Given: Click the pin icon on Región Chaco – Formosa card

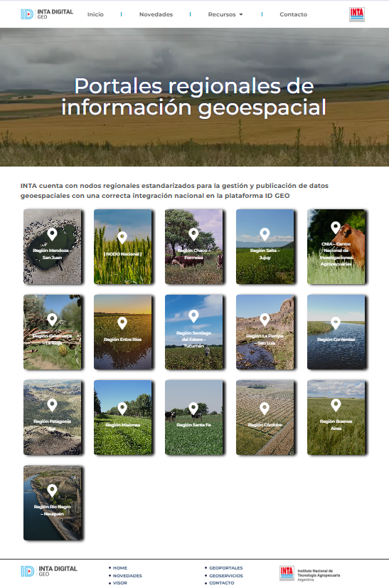Looking at the screenshot, I should coord(193,234).
